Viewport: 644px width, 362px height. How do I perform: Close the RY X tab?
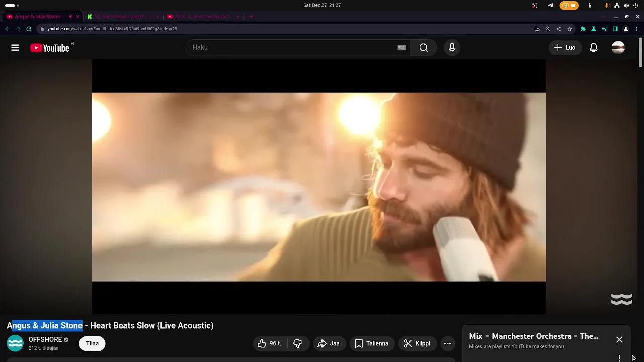(238, 17)
